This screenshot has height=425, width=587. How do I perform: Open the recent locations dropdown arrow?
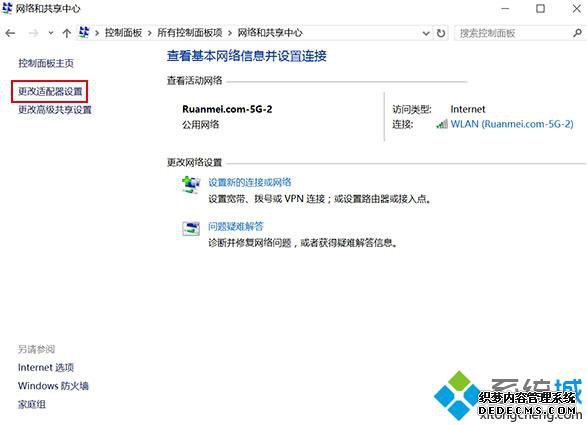click(x=51, y=33)
